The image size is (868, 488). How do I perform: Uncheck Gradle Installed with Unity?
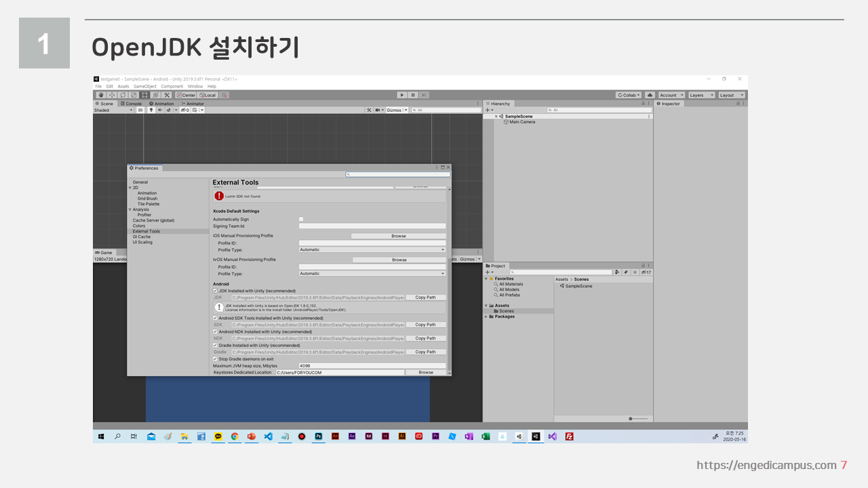(x=215, y=345)
